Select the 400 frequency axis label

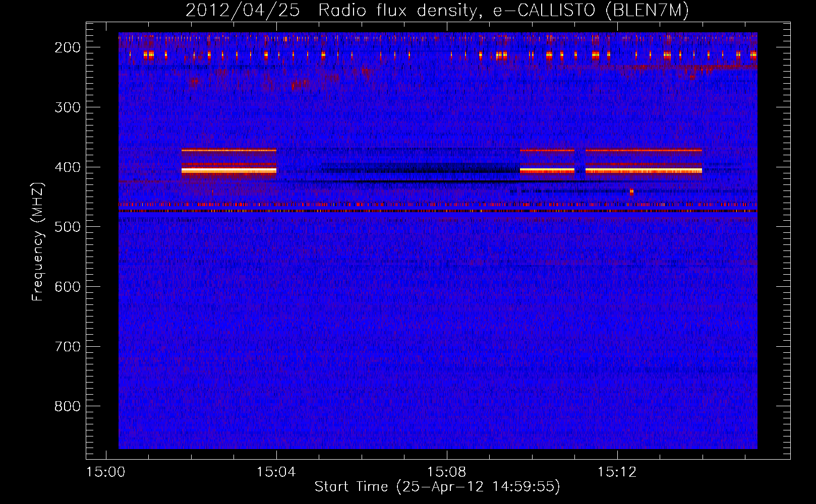[x=68, y=167]
